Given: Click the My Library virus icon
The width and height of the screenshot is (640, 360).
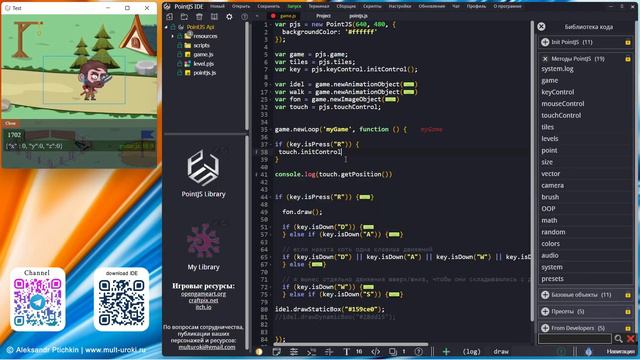Looking at the screenshot, I should tap(203, 241).
